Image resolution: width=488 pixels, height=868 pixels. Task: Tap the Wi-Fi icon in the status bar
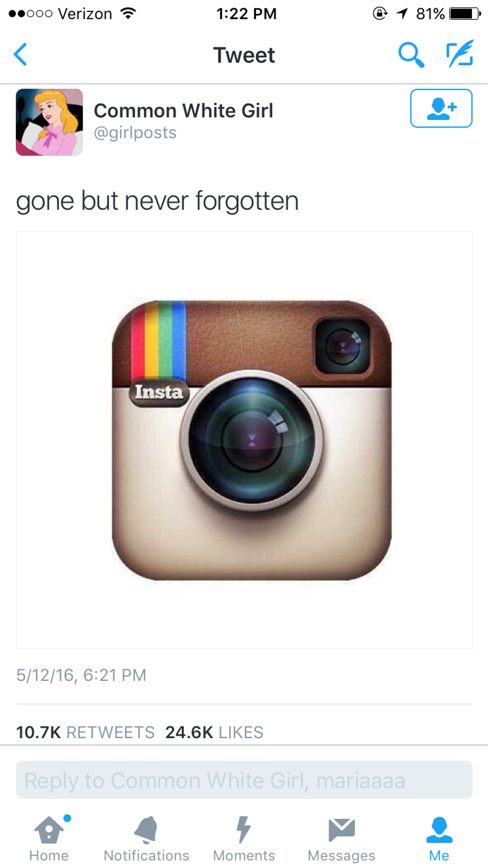click(128, 13)
